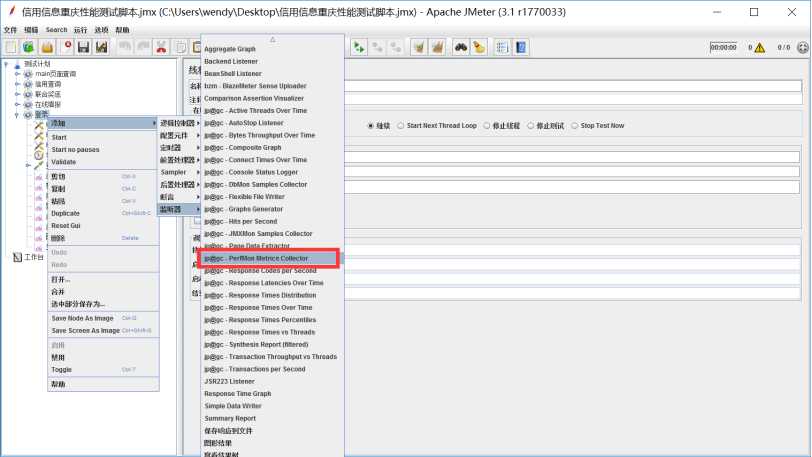Choose jp@gc - Active Threads Over Time
This screenshot has height=457, width=812.
point(272,111)
